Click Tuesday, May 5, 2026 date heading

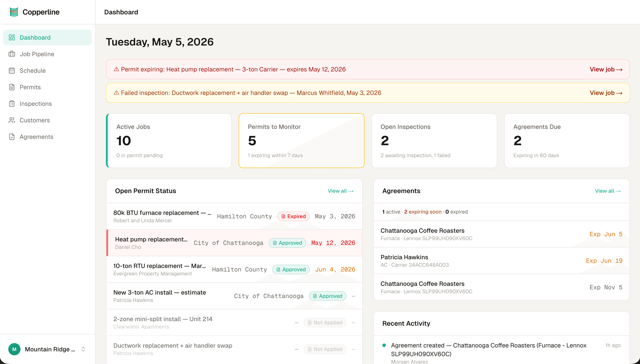160,42
